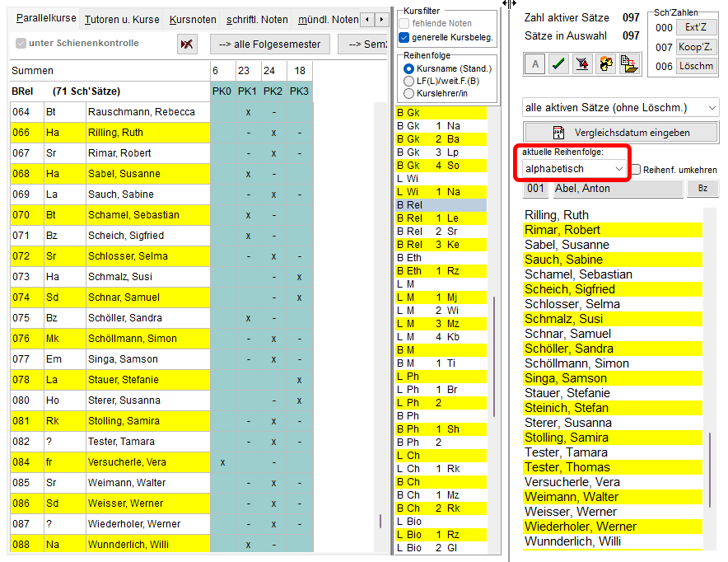Choose 'LF(L)/weit.F.(B)' sort option
This screenshot has width=728, height=562.
click(408, 81)
